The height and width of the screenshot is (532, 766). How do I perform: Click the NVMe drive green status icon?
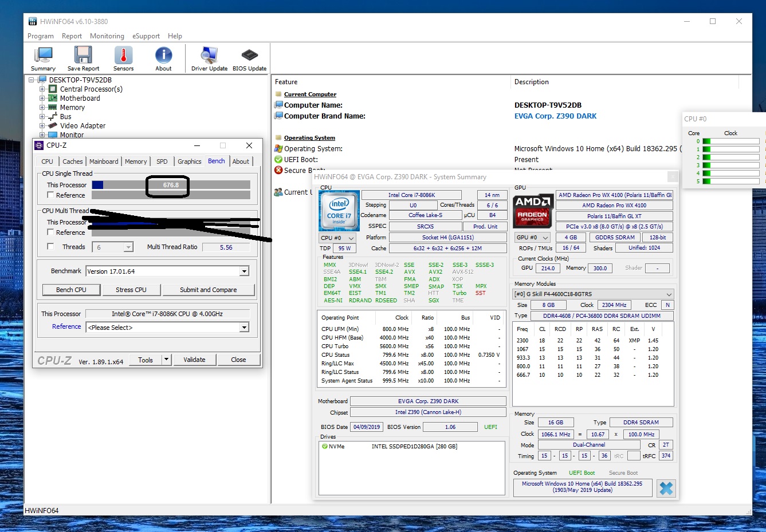click(325, 447)
